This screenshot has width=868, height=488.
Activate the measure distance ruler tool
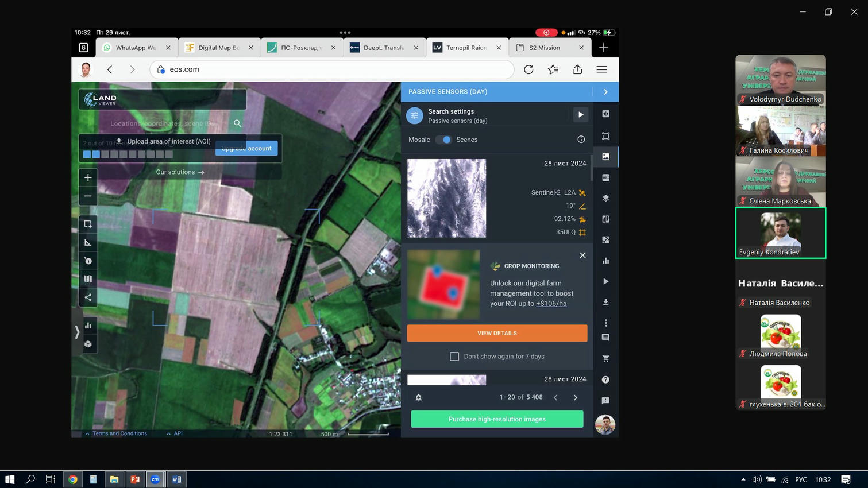click(x=88, y=243)
